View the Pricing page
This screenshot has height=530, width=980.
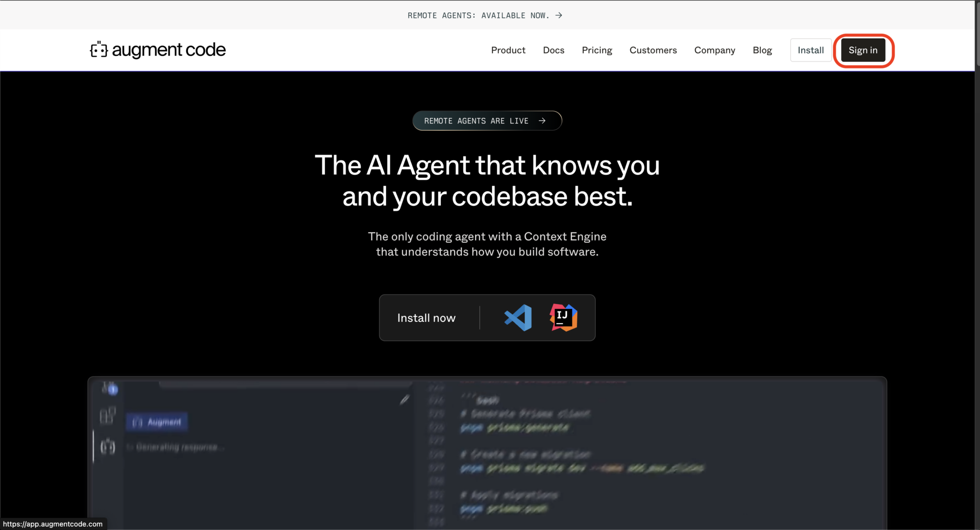point(597,50)
